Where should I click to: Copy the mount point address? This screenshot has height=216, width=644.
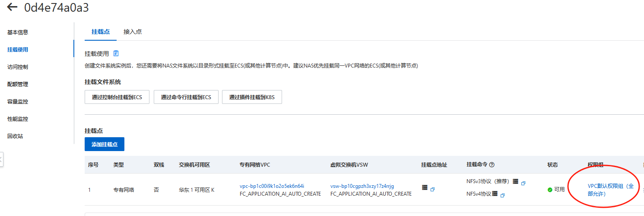click(432, 190)
